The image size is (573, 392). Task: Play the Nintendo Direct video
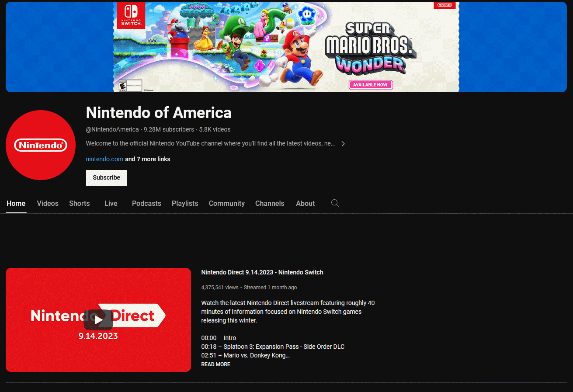pyautogui.click(x=98, y=319)
